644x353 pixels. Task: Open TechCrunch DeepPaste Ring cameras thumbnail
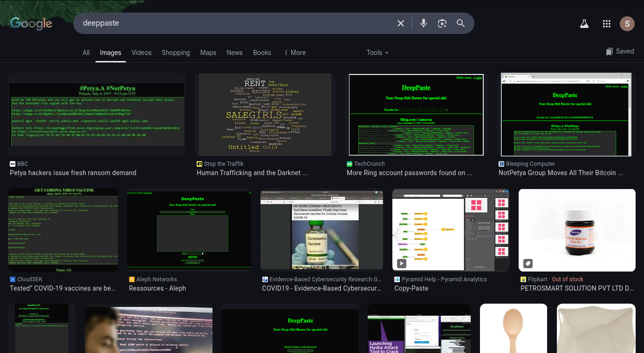tap(416, 115)
